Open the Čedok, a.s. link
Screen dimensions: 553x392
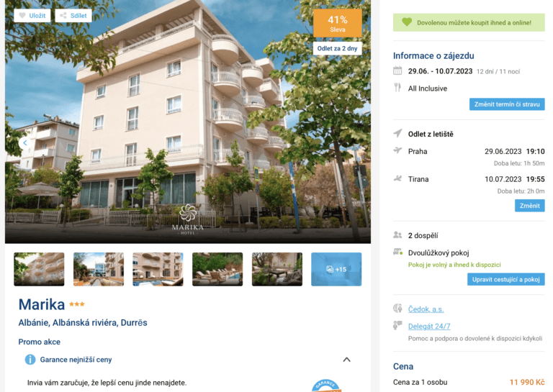[426, 309]
